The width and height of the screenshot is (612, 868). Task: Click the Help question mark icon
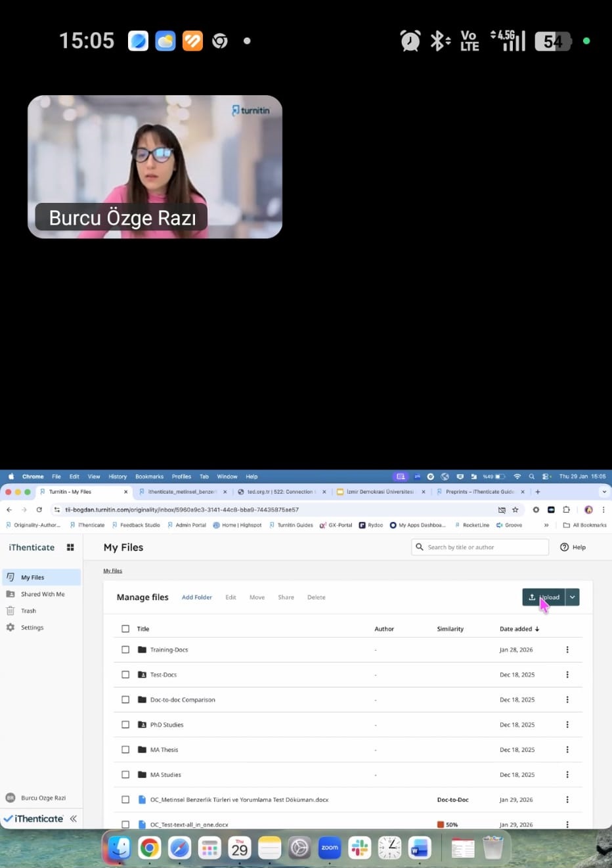click(564, 547)
